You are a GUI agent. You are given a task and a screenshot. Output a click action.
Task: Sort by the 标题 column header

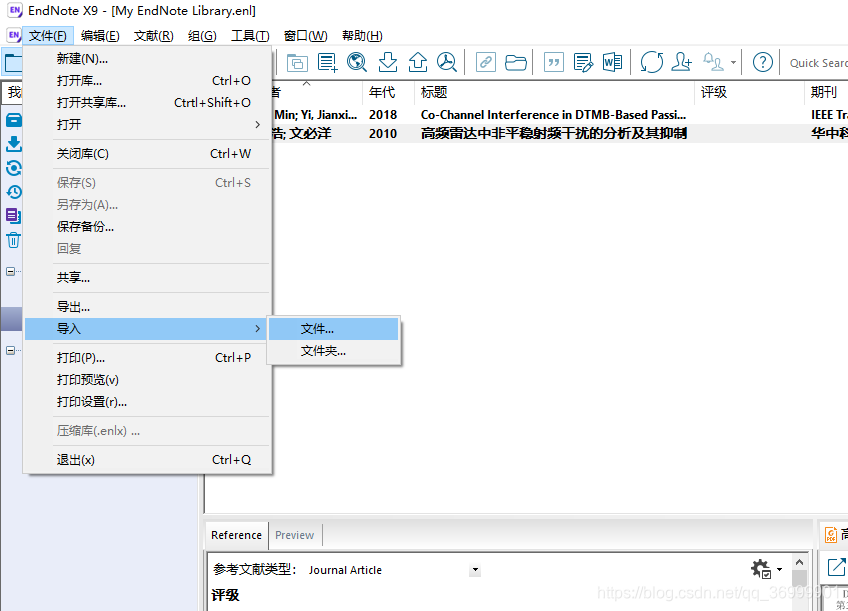pyautogui.click(x=554, y=92)
